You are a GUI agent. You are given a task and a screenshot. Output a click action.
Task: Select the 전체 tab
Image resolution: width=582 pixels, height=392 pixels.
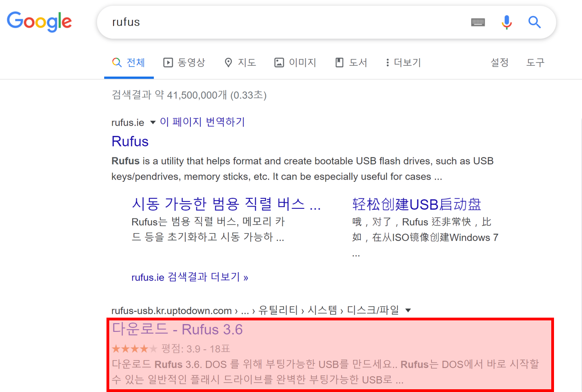coord(129,62)
